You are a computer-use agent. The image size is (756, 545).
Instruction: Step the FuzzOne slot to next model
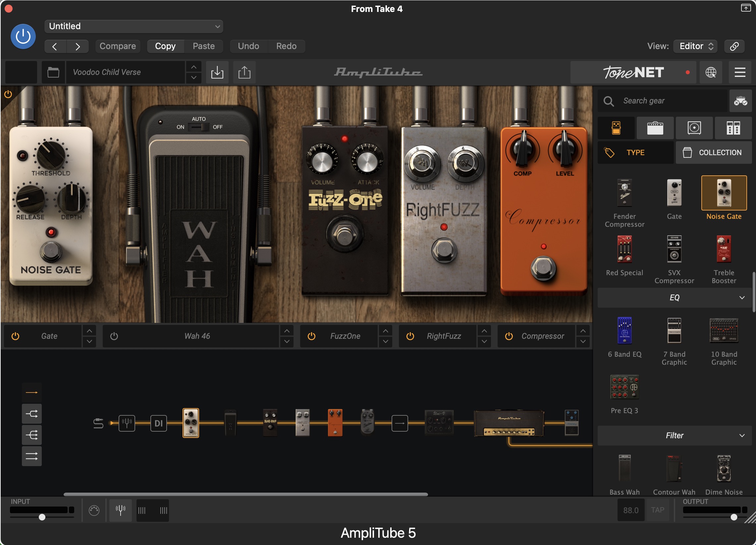(x=385, y=341)
